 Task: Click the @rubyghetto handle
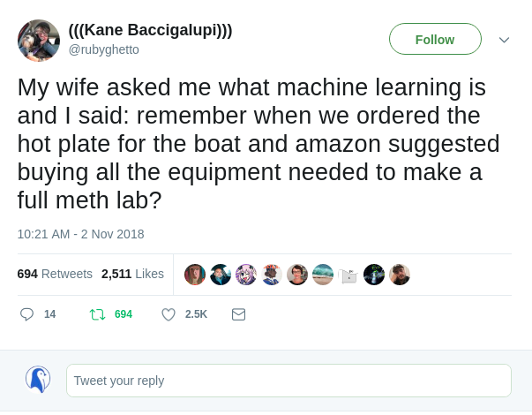click(104, 49)
